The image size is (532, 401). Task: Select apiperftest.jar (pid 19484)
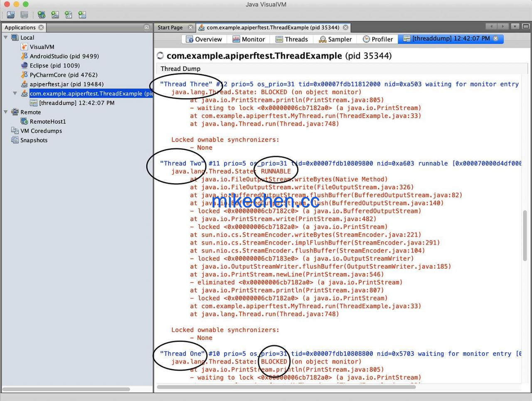pos(66,84)
